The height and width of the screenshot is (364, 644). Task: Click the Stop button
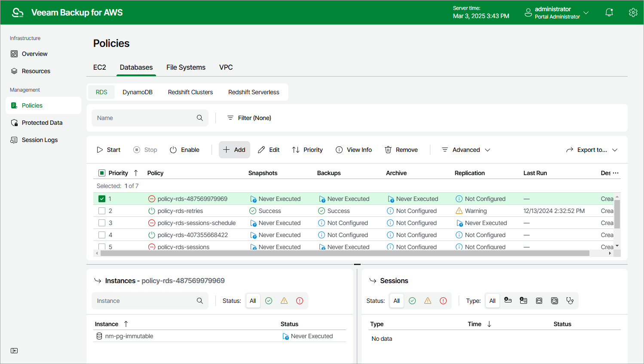145,150
